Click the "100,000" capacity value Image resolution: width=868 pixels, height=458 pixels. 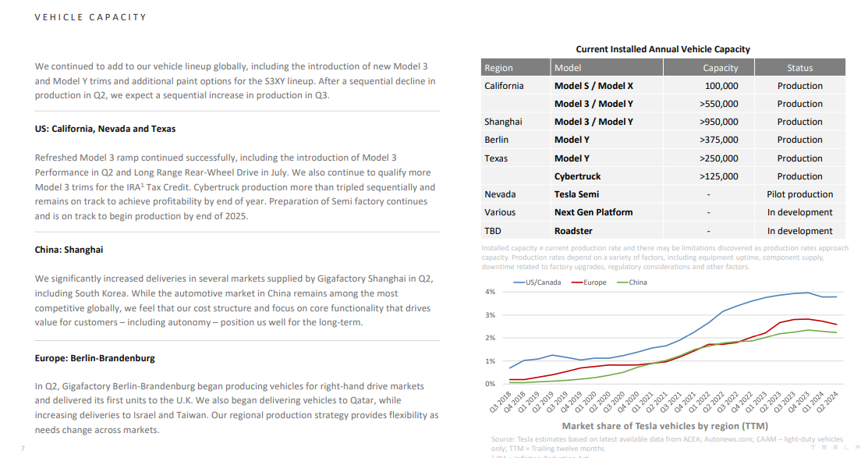pos(721,86)
